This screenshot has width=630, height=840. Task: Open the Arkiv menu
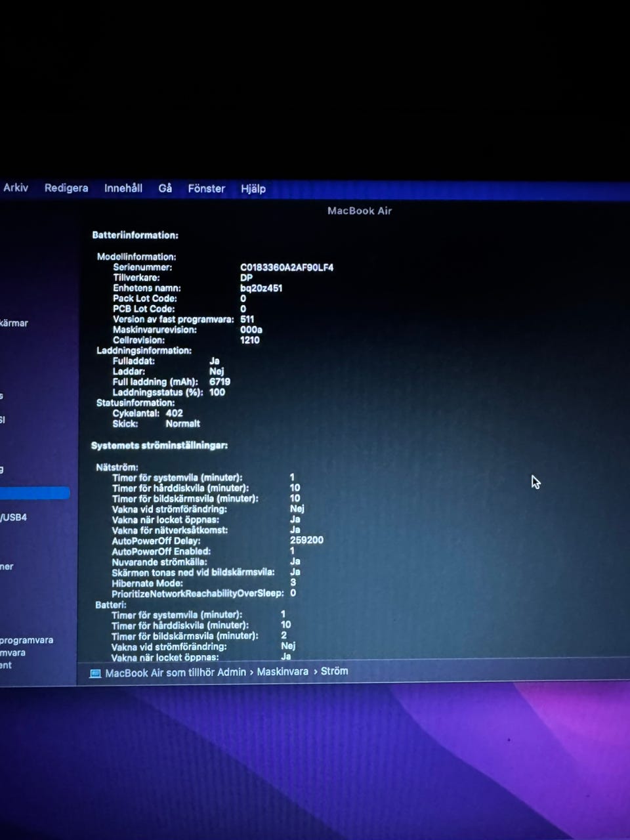click(x=16, y=188)
